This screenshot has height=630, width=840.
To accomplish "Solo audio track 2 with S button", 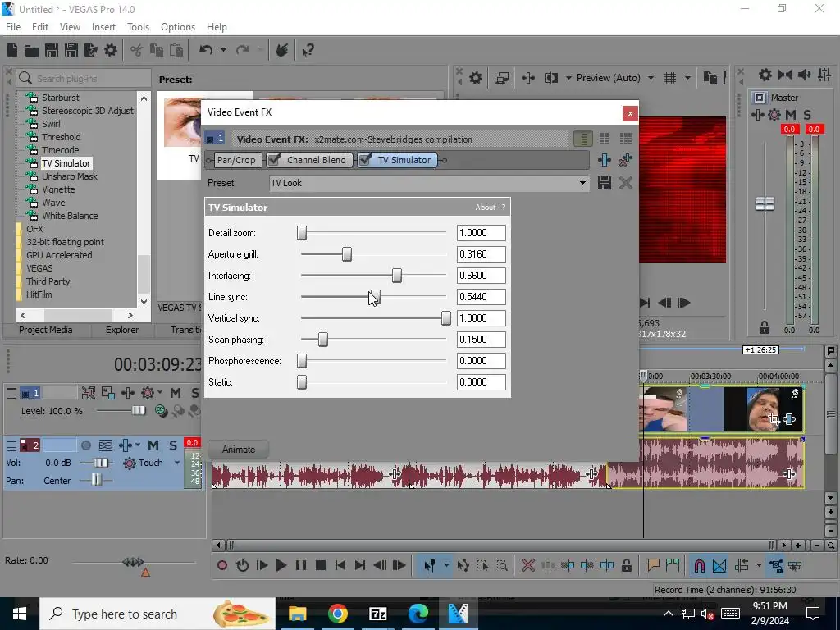I will tap(173, 445).
